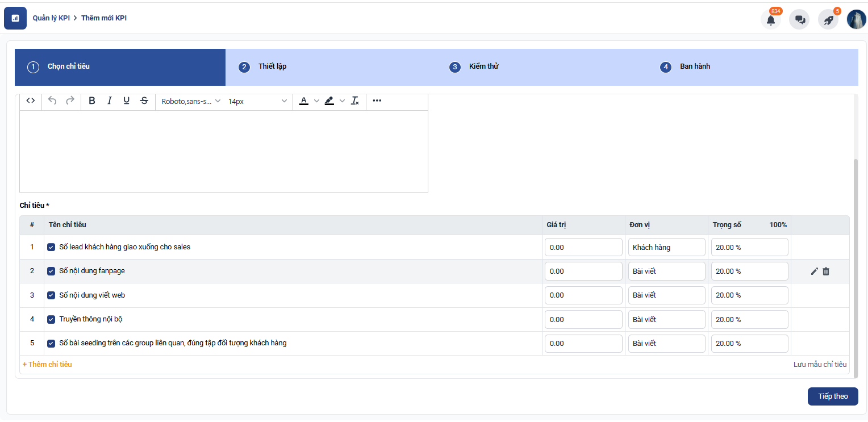Delete the Số nội dung fanpage row
Screen dimensions: 868x422
(x=826, y=271)
